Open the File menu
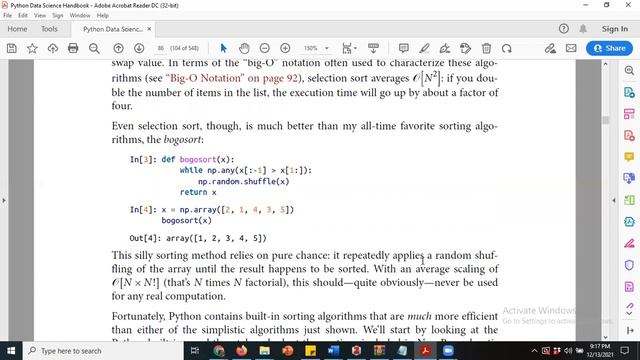 (x=7, y=16)
